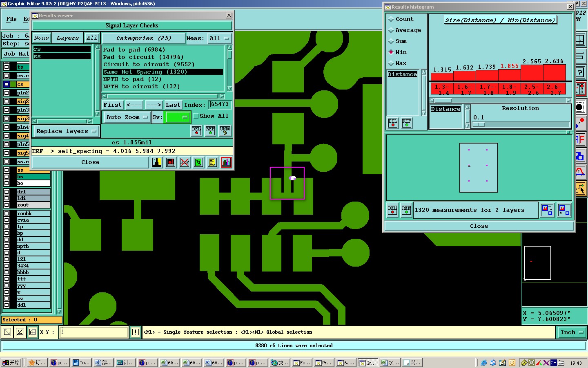Select the Min radio option
The width and height of the screenshot is (588, 368).
tap(398, 52)
